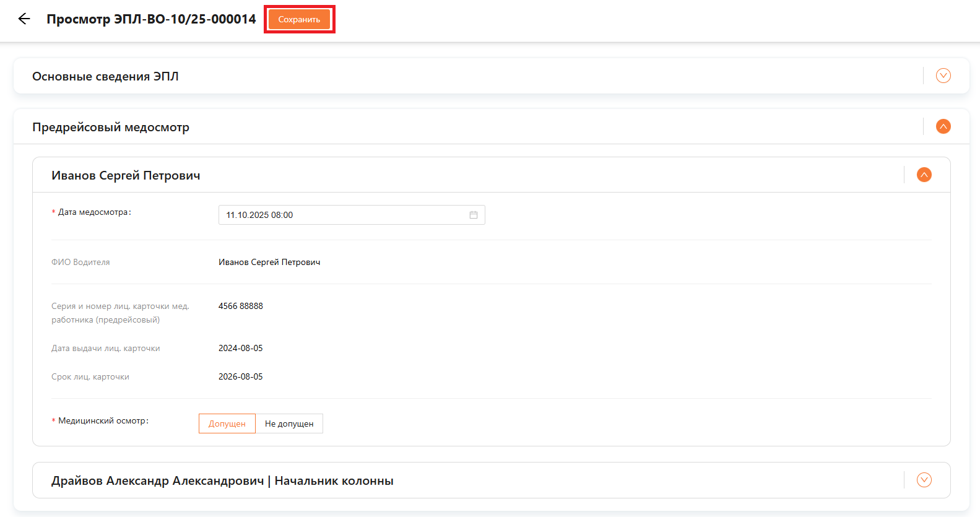Click the Иванов Сергей Петрович card heading
Viewport: 980px width, 517px height.
click(x=126, y=175)
